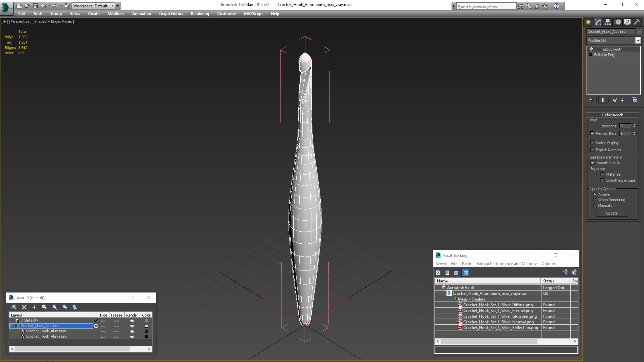The width and height of the screenshot is (644, 362).
Task: Remove modifier from the stack icon
Action: [x=623, y=100]
